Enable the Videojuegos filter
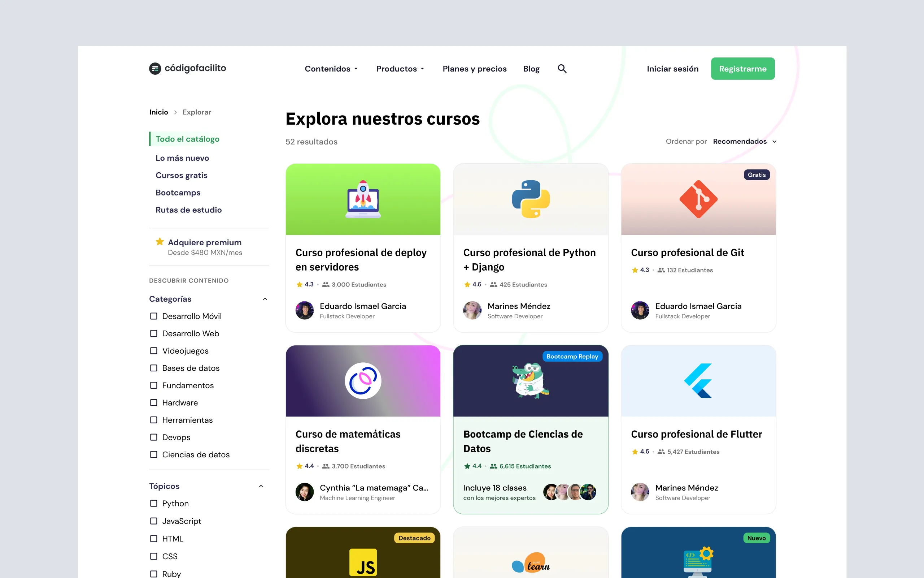The width and height of the screenshot is (924, 578). coord(153,350)
